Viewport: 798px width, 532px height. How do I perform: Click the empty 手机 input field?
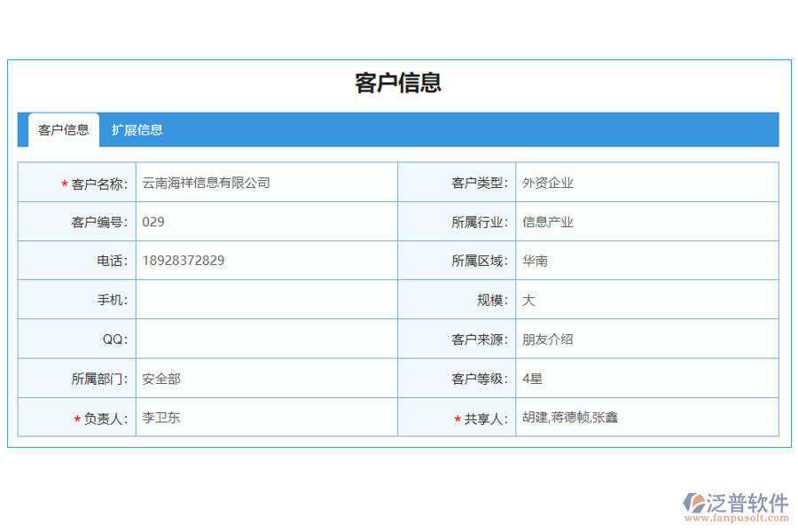tap(266, 300)
